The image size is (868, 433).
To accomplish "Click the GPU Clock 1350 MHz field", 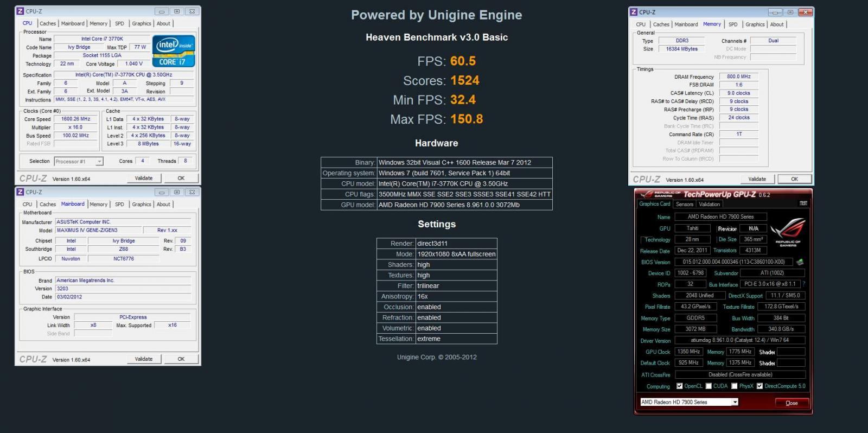I will click(x=689, y=352).
